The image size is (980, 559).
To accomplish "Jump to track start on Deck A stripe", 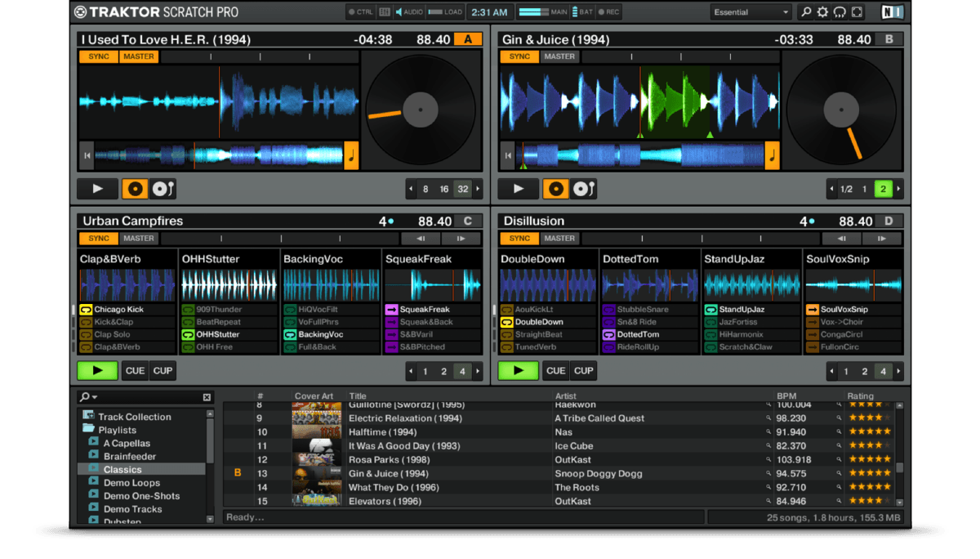I will [87, 155].
